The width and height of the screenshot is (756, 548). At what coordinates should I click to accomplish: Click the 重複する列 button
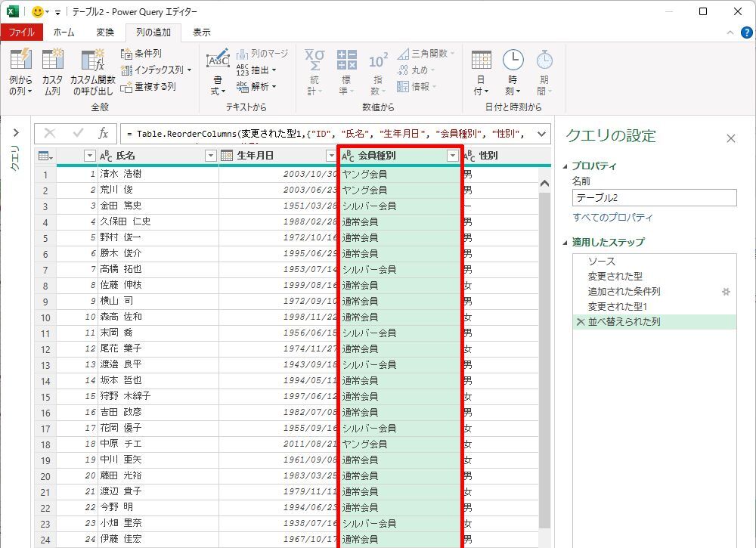(148, 87)
